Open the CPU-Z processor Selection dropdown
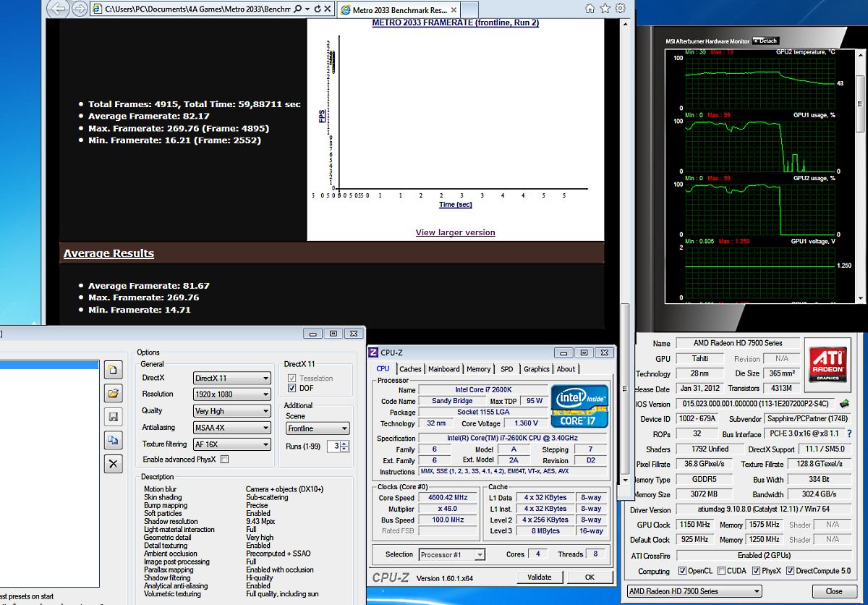Screen dimensions: 868x605 pos(452,555)
